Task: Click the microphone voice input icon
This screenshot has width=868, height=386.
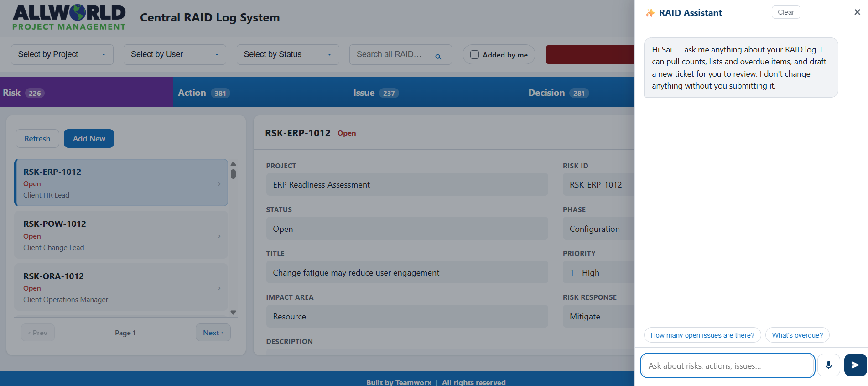Action: click(x=828, y=365)
